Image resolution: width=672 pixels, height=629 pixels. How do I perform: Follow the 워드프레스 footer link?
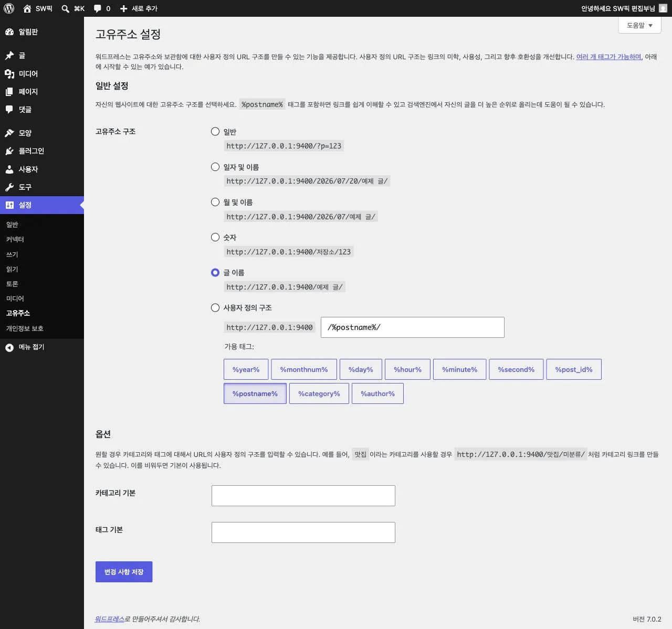109,619
